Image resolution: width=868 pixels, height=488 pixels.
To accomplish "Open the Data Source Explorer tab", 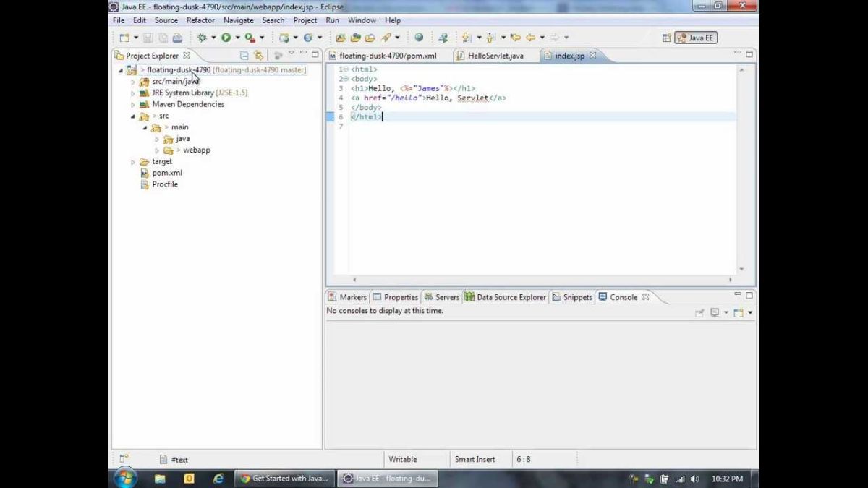I will click(x=506, y=297).
